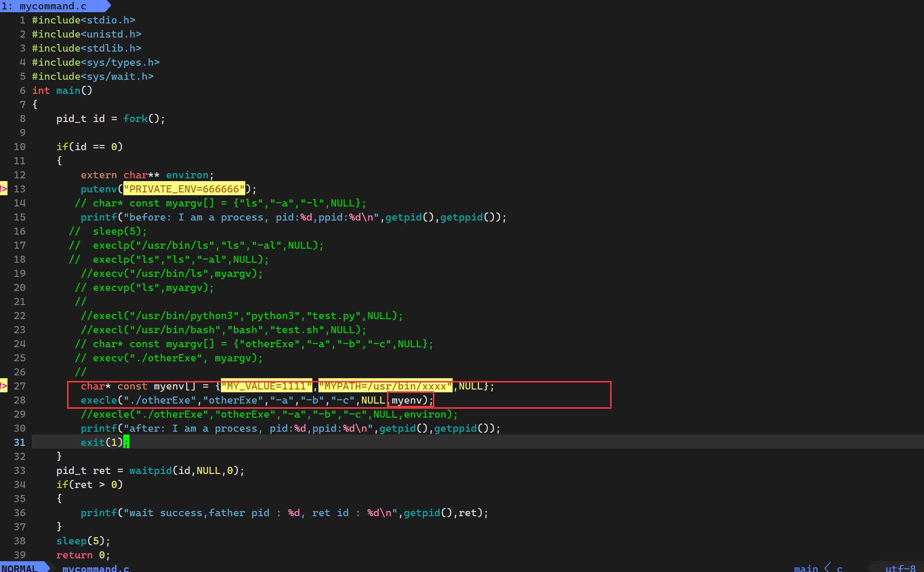Click the waitpid(id,NULL,0) call

(184, 471)
